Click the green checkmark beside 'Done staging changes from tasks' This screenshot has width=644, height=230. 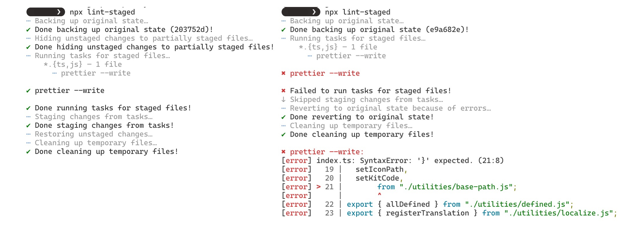click(28, 125)
